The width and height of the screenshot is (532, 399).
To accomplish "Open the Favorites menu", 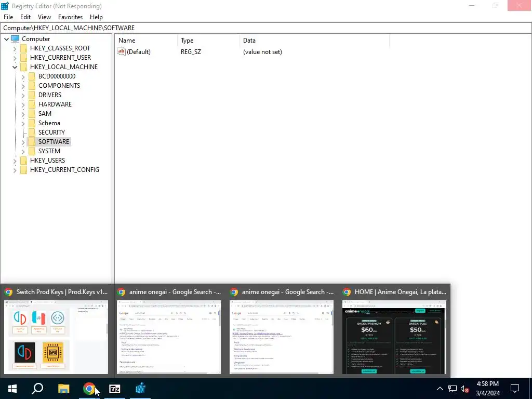I will click(70, 17).
